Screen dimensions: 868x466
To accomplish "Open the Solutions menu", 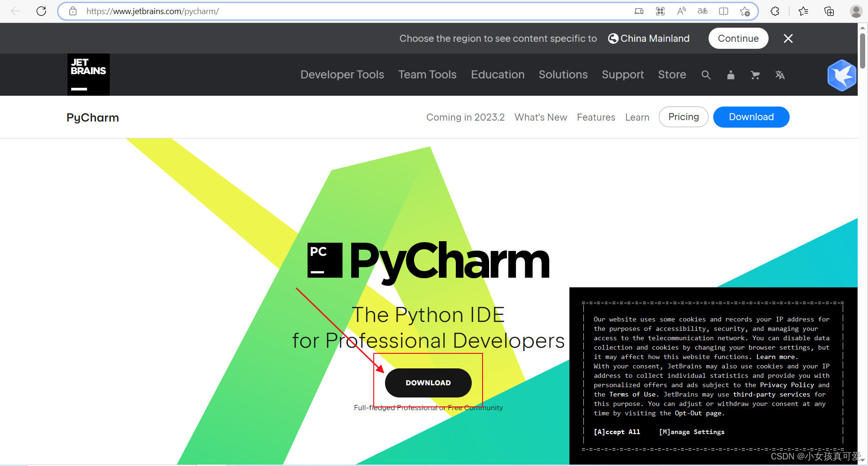I will 563,75.
